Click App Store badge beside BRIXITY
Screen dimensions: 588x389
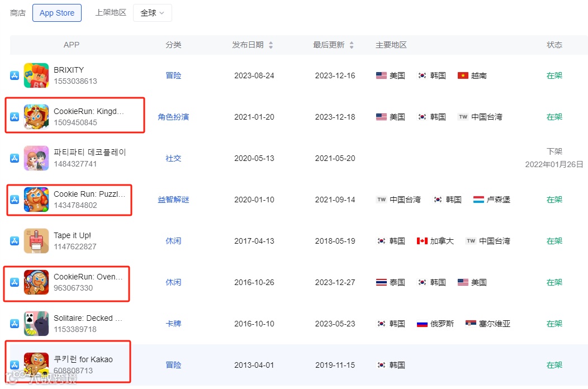[14, 75]
